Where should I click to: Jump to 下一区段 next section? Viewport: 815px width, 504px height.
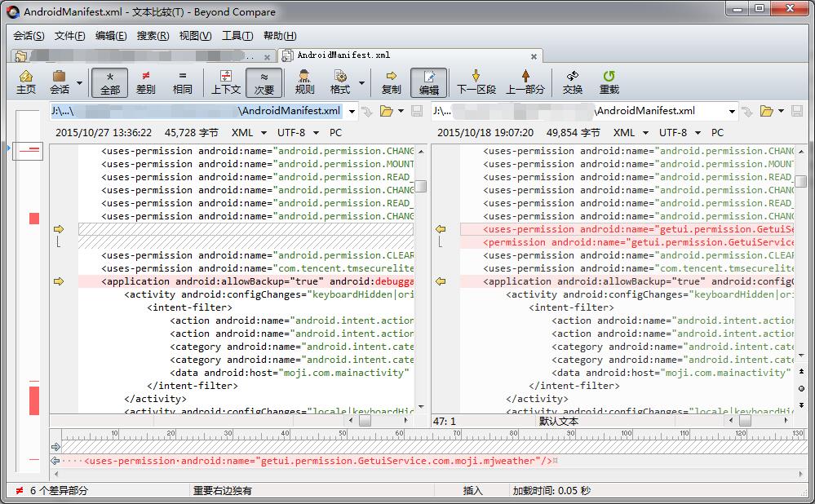pos(476,82)
